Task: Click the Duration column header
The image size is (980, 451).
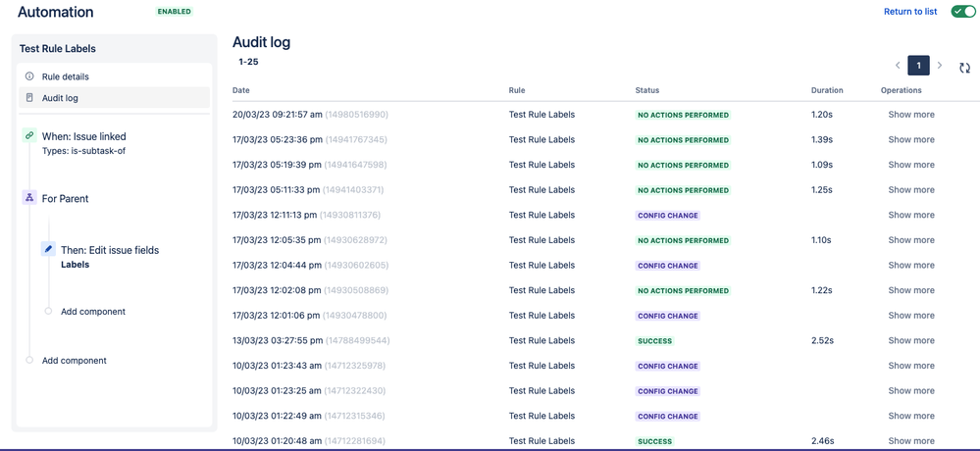Action: pos(827,90)
